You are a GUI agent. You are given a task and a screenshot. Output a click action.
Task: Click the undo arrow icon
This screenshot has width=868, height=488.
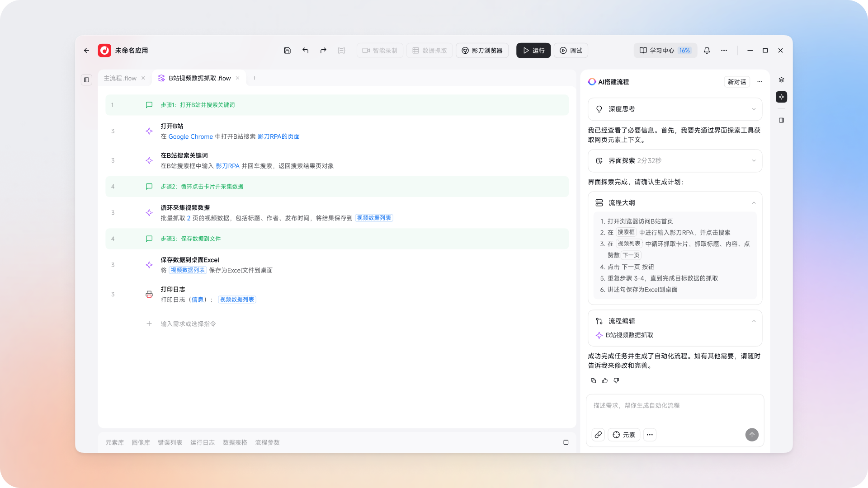[x=306, y=51]
